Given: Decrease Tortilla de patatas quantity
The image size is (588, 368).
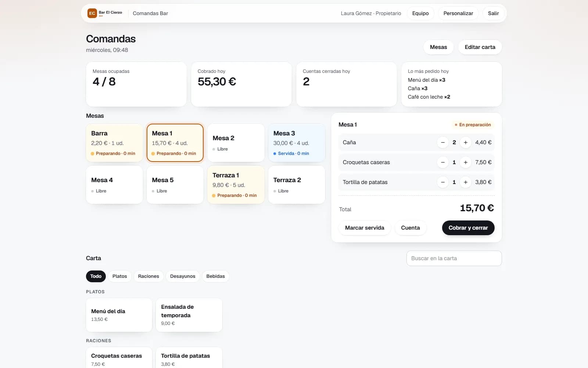Looking at the screenshot, I should point(443,182).
